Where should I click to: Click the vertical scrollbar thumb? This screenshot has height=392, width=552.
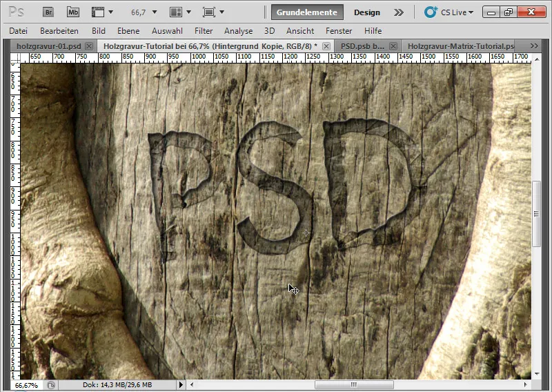coord(537,214)
